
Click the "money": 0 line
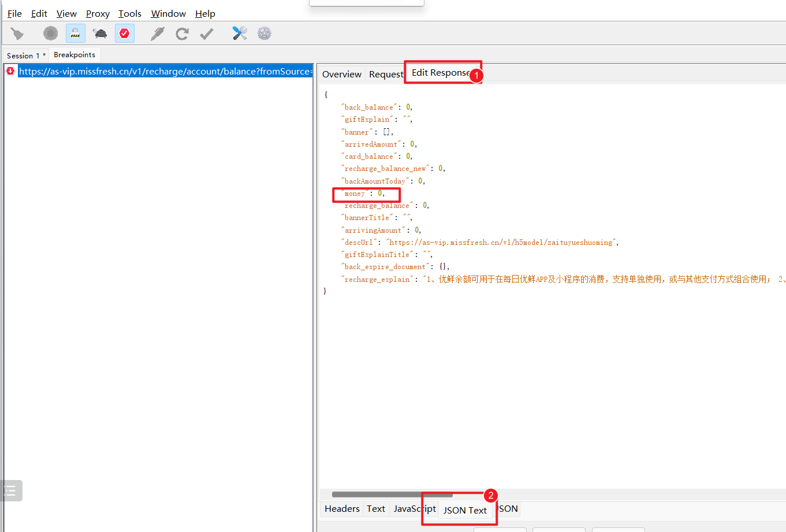click(363, 194)
